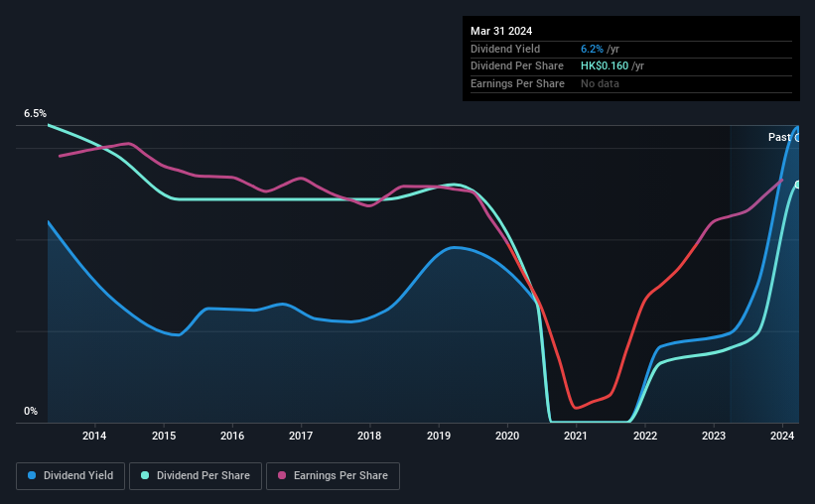Image resolution: width=815 pixels, height=504 pixels.
Task: Click the blue Dividend Yield legend dot
Action: click(32, 475)
